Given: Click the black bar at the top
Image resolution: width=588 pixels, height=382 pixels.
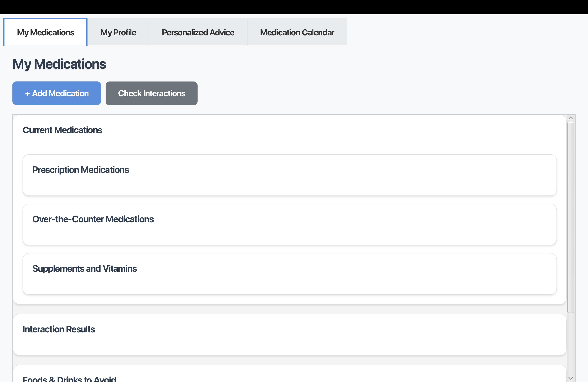Looking at the screenshot, I should click(x=294, y=7).
